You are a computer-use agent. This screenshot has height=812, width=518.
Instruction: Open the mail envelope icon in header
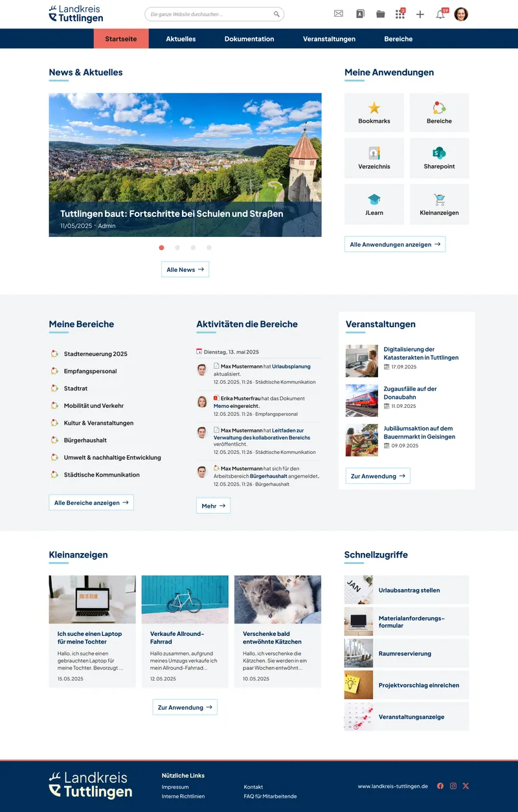point(339,14)
